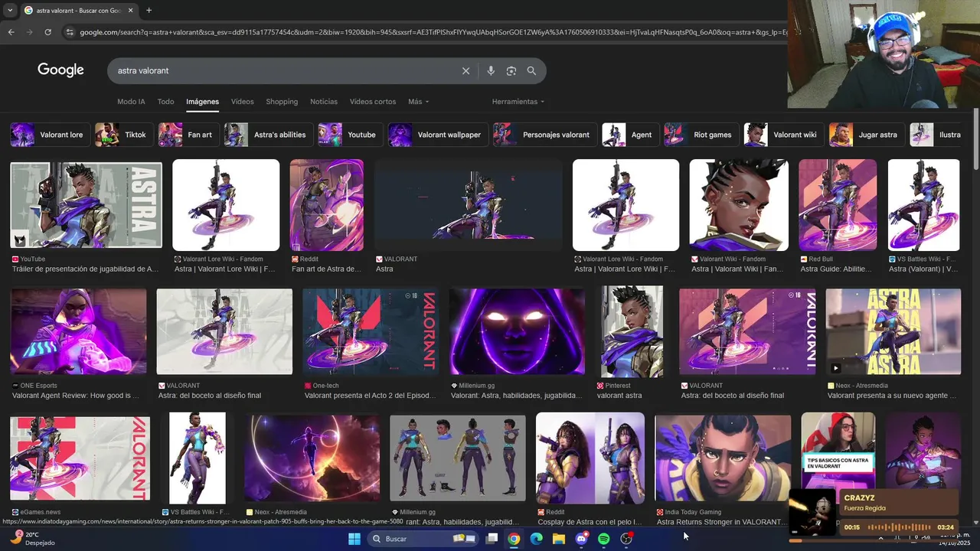Open Reddit Cosplay de Astra thumbnail

590,458
